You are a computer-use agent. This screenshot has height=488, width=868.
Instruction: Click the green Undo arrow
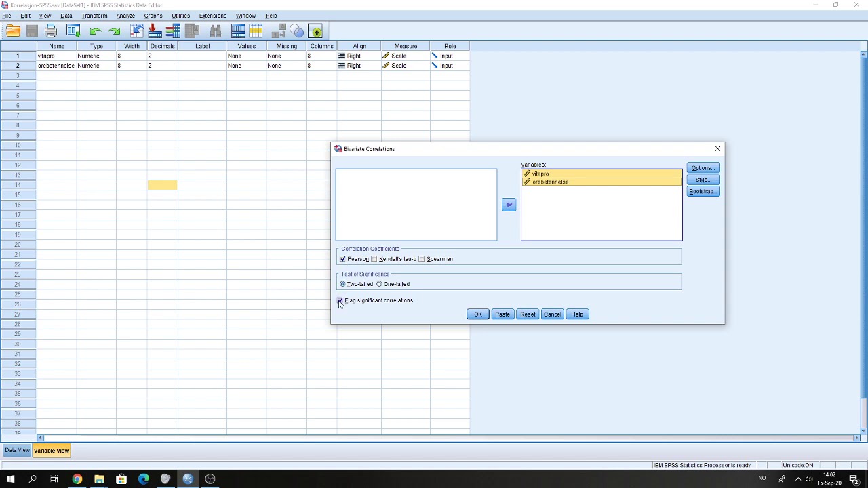point(95,31)
